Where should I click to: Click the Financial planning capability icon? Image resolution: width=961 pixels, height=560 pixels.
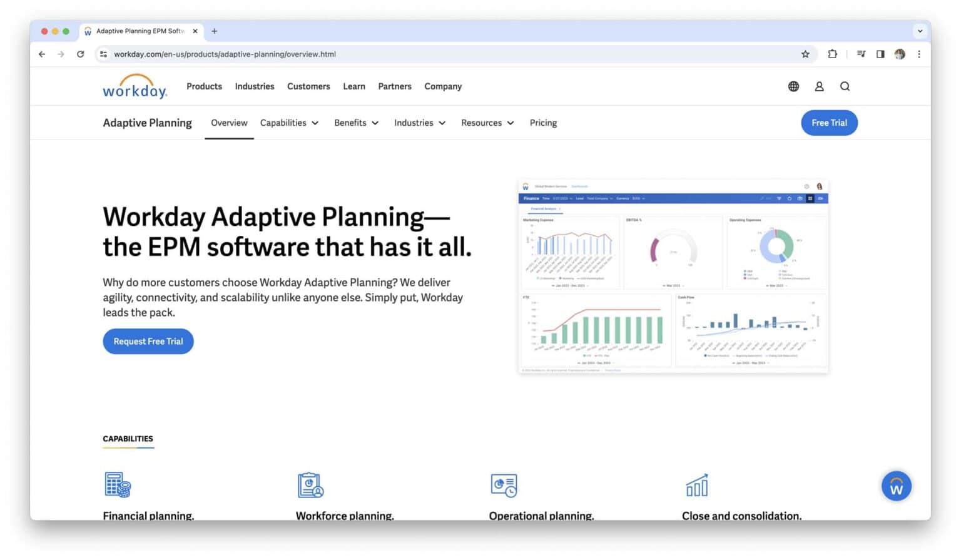coord(117,485)
